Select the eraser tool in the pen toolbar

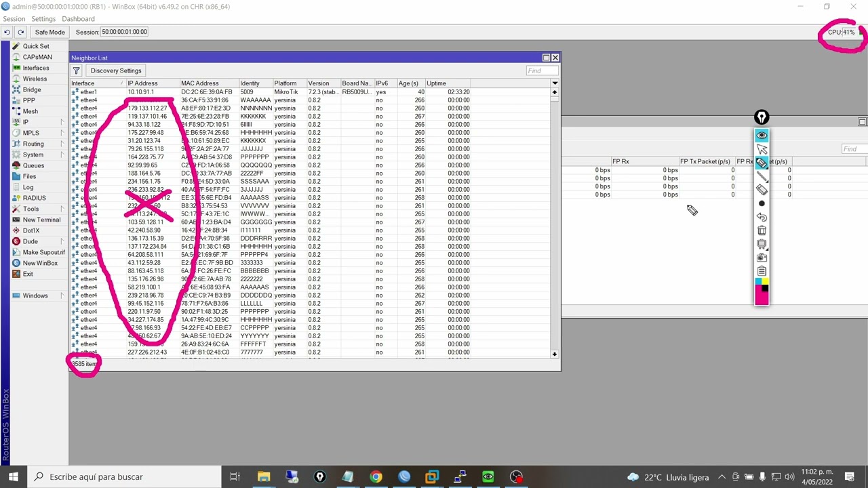click(x=762, y=190)
